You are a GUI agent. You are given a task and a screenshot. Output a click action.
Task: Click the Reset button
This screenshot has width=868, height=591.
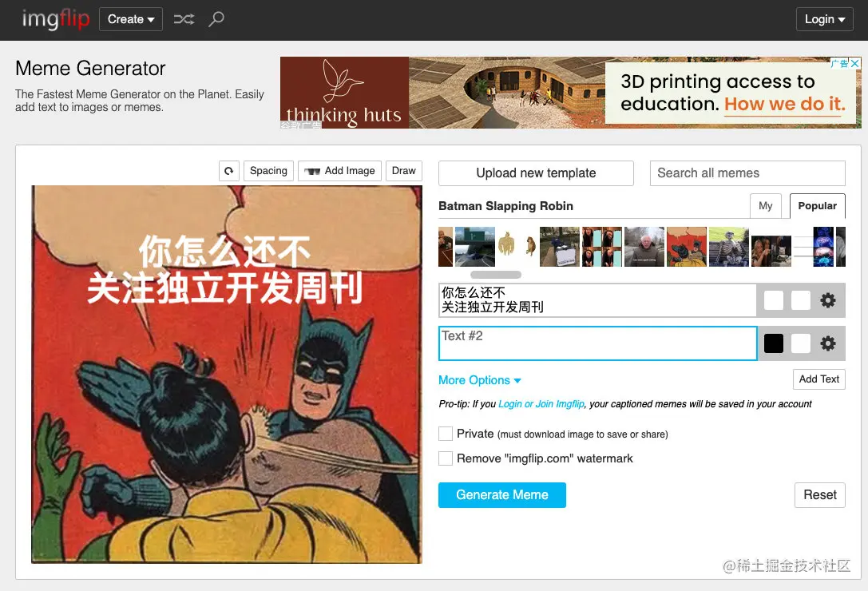point(820,494)
